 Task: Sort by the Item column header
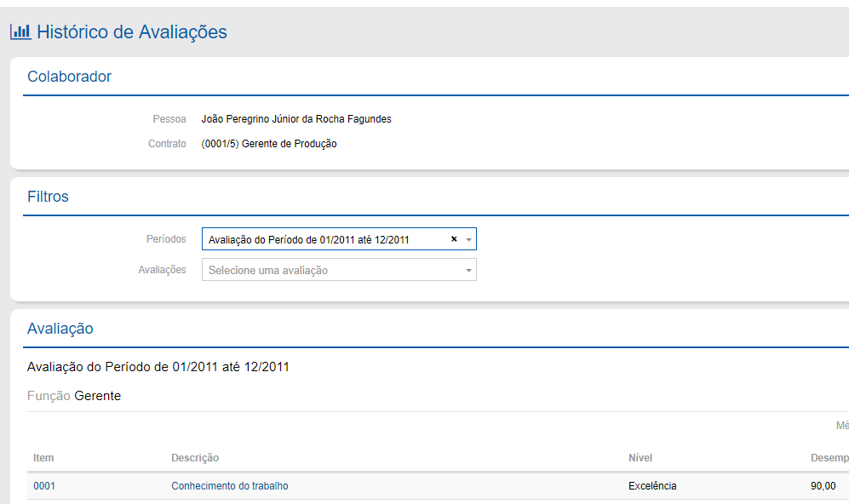click(x=43, y=458)
